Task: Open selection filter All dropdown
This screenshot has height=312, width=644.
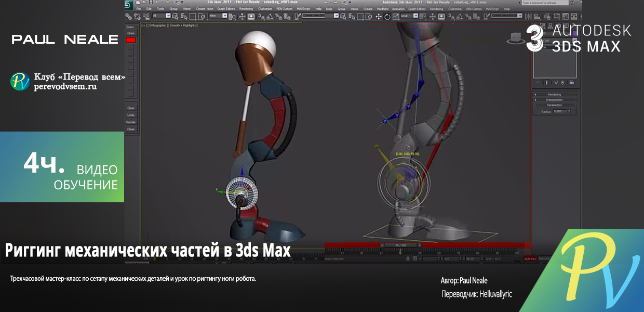Action: [162, 16]
